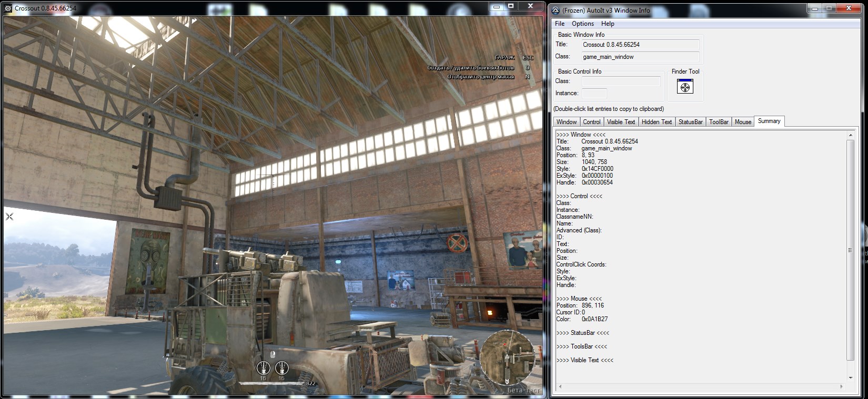
Task: Click the horizontal scrollbar right arrow in the summary
Action: [842, 387]
